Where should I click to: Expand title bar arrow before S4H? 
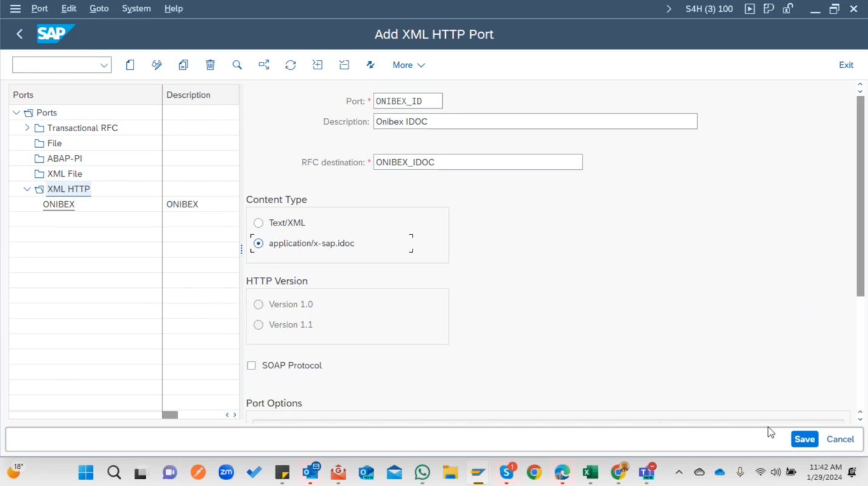(669, 9)
